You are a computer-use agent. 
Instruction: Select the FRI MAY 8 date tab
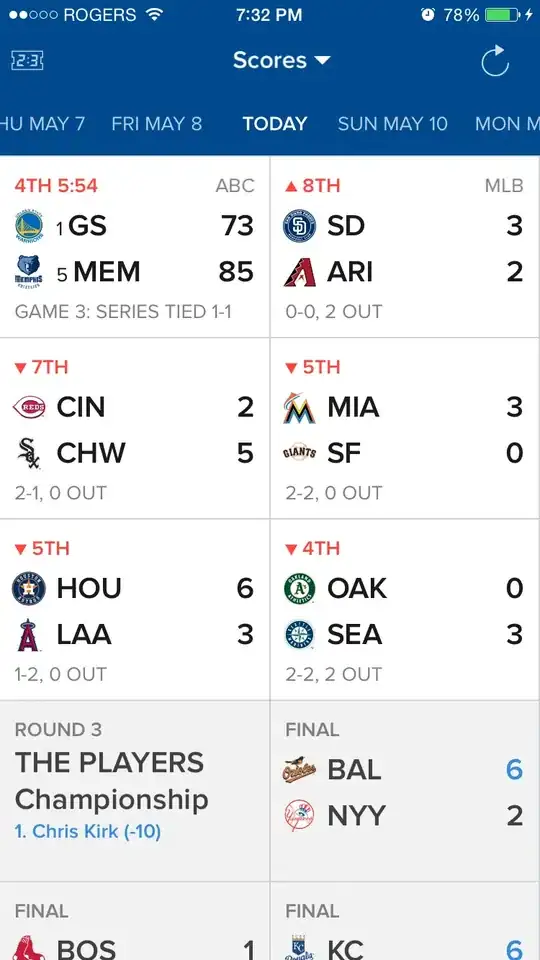point(157,124)
